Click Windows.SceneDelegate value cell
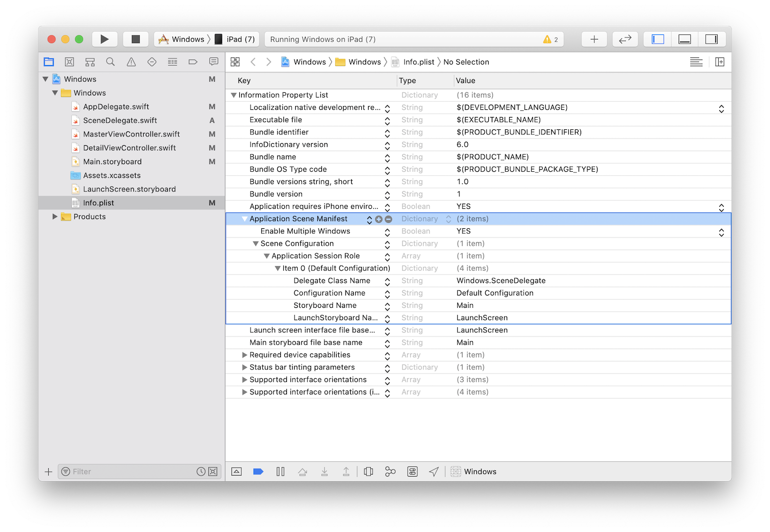This screenshot has height=532, width=770. [592, 281]
